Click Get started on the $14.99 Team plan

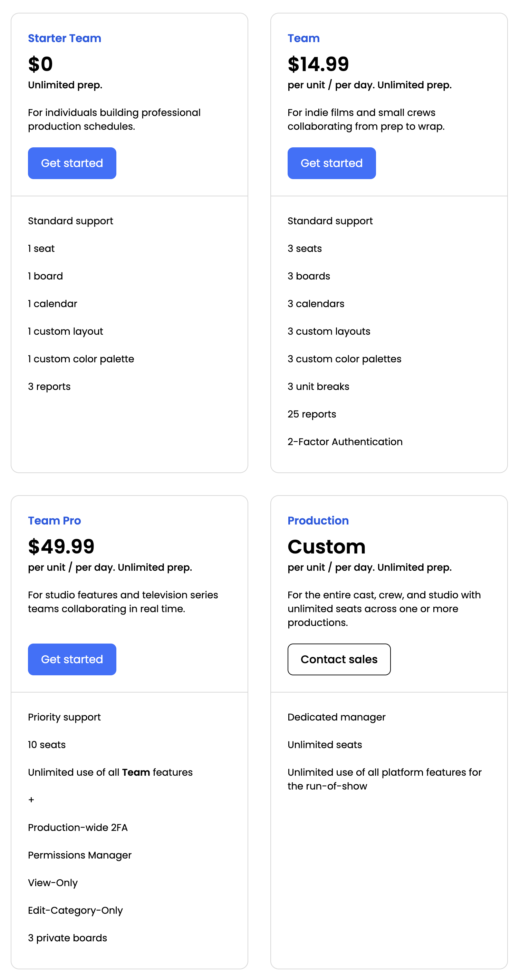331,163
